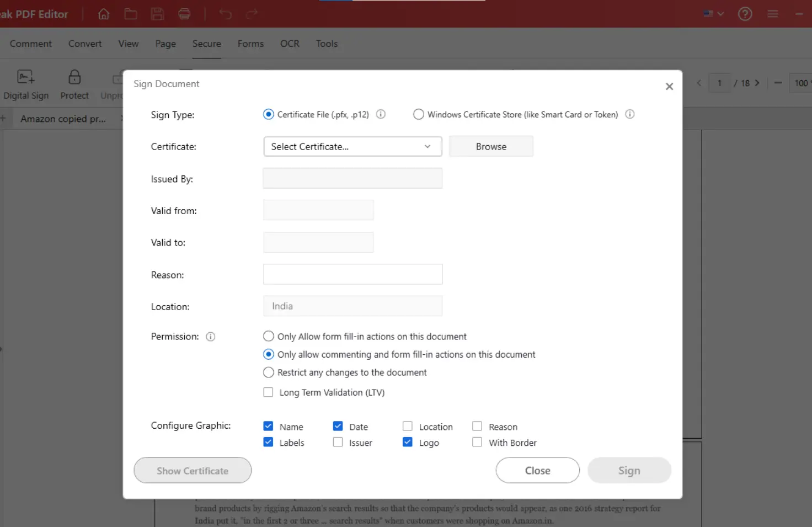Image resolution: width=812 pixels, height=527 pixels.
Task: Click the Show Certificate button
Action: (193, 471)
